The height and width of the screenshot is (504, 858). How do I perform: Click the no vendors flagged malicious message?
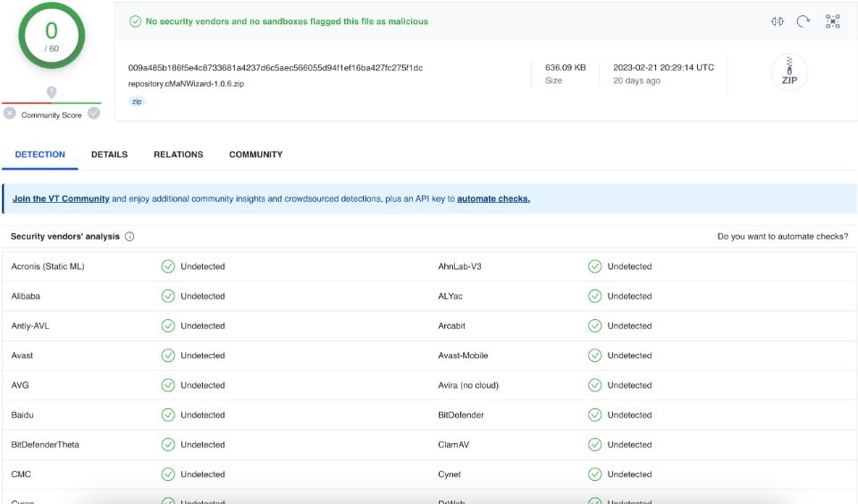pyautogui.click(x=287, y=21)
